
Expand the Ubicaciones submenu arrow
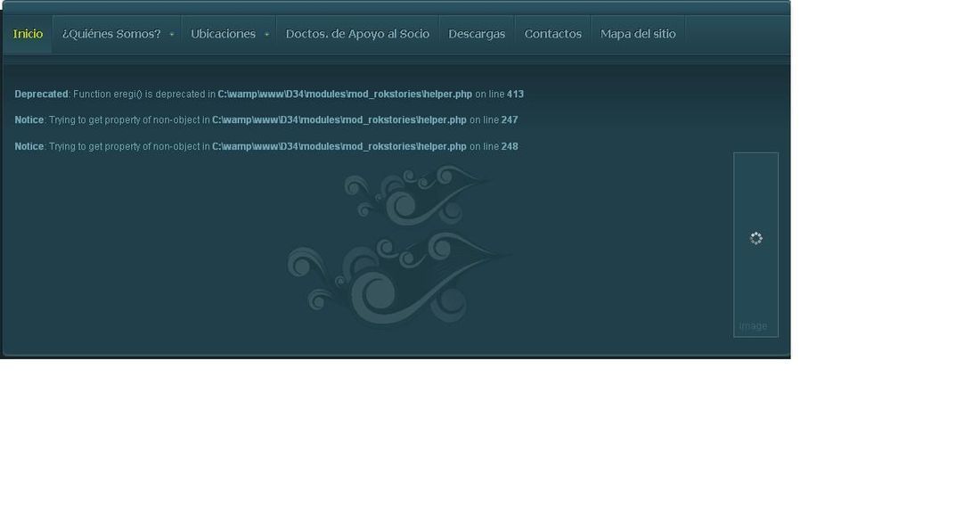click(267, 35)
